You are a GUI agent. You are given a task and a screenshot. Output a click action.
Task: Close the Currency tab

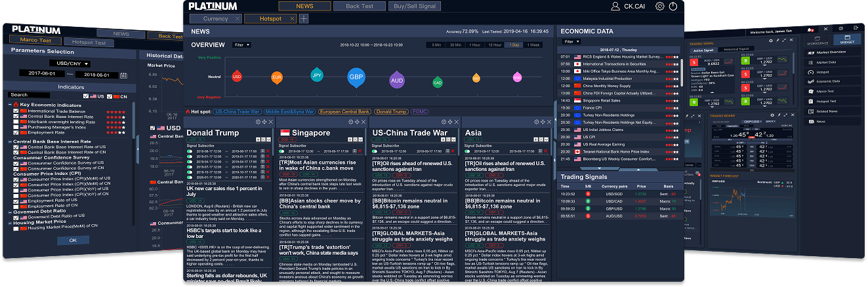click(238, 19)
